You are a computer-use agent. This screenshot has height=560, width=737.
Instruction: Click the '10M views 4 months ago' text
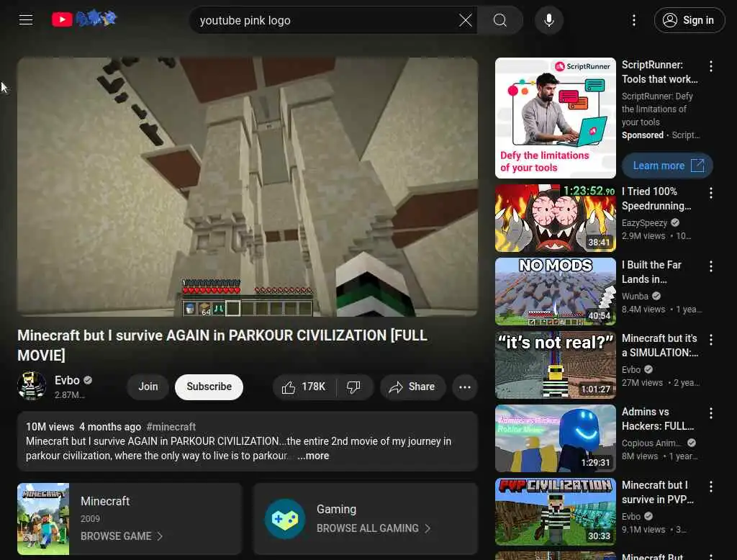[x=83, y=427]
